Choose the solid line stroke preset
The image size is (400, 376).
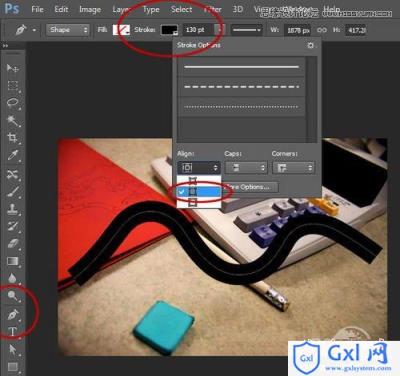(241, 67)
